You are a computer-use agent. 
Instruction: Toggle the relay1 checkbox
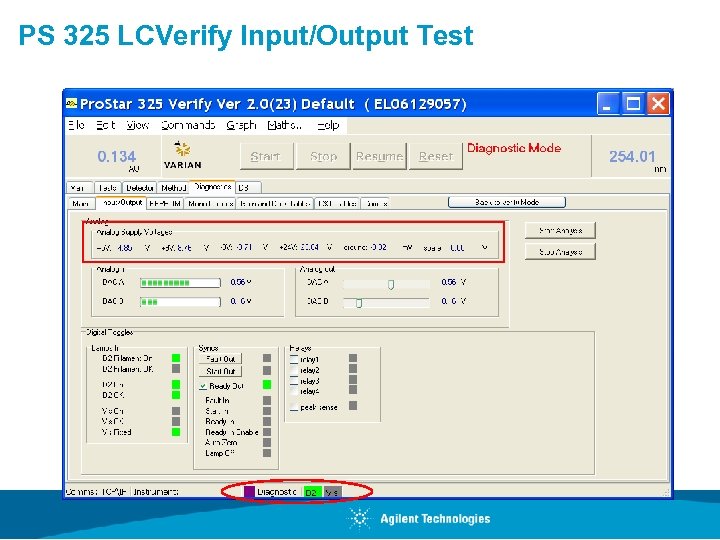(294, 359)
